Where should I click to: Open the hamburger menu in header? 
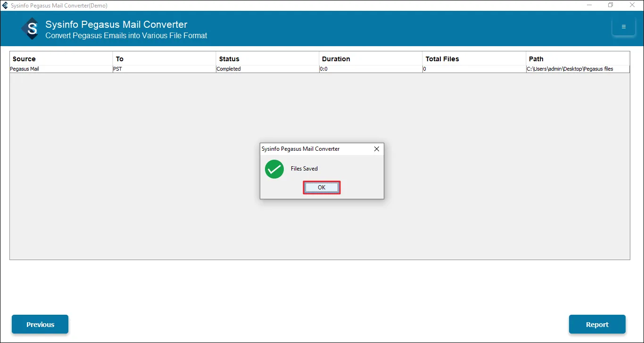pyautogui.click(x=624, y=27)
